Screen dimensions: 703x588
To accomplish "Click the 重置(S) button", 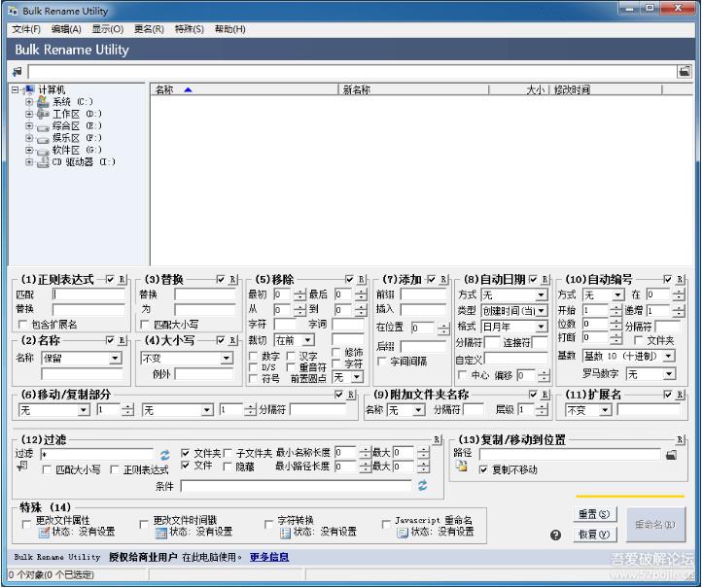I will 593,514.
